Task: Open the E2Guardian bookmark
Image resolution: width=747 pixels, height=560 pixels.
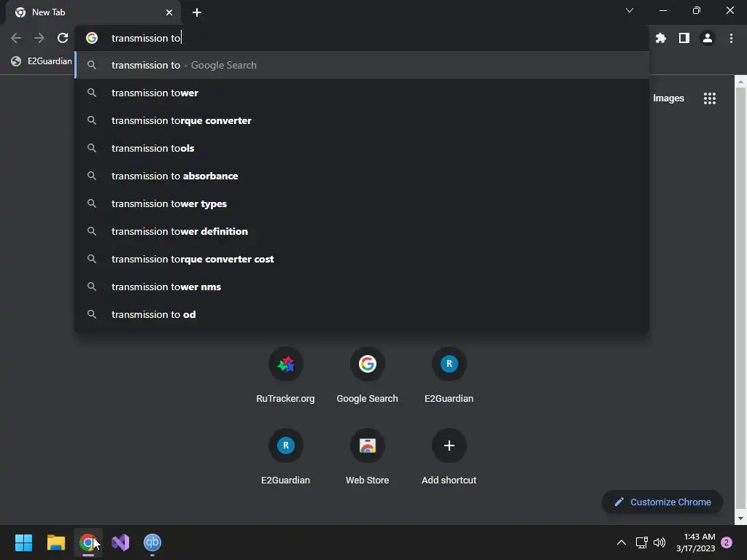Action: point(42,61)
